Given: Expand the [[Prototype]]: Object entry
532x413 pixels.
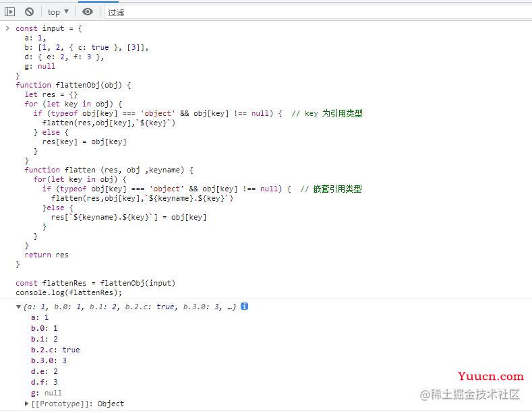Looking at the screenshot, I should (x=78, y=404).
